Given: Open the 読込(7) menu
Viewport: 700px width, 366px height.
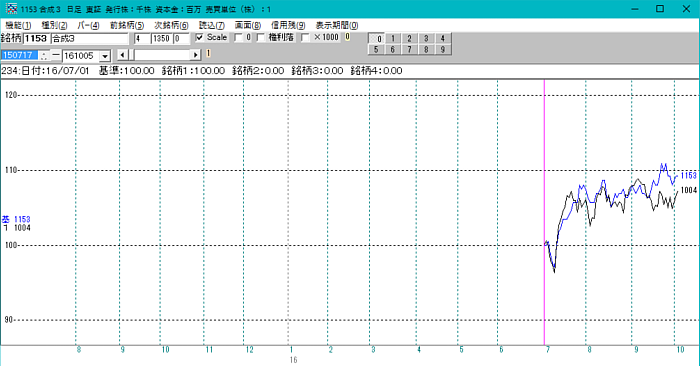Looking at the screenshot, I should (212, 25).
